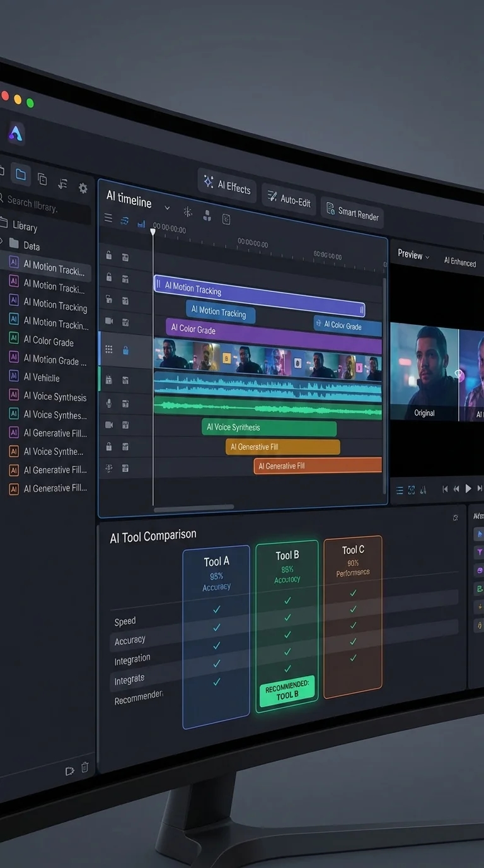
Task: Click the duplicate pages icon in sidebar
Action: [42, 179]
